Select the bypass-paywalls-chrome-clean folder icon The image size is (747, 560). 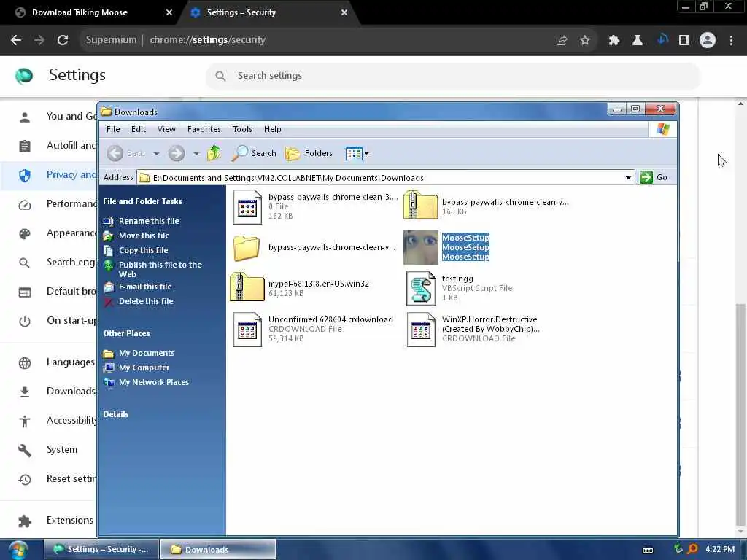247,248
